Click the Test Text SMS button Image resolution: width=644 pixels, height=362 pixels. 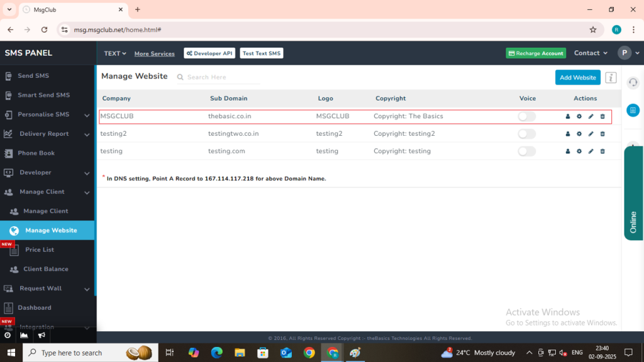pos(261,53)
